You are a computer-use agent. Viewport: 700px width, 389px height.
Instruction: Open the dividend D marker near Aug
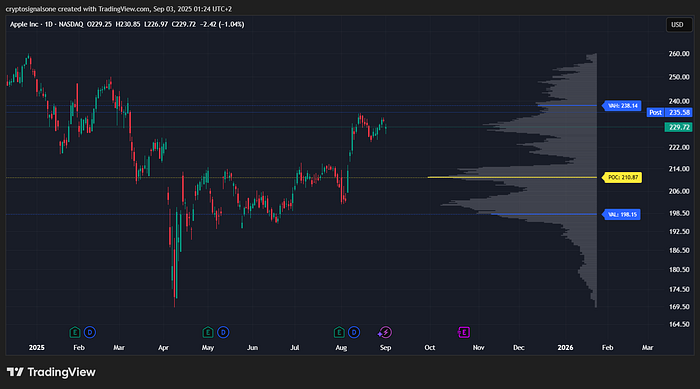[x=354, y=332]
